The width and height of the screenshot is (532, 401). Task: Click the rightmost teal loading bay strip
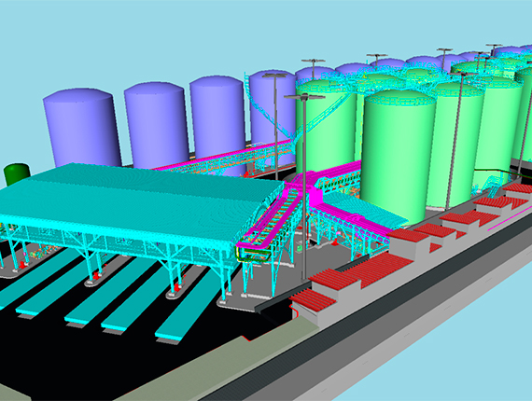(185, 311)
